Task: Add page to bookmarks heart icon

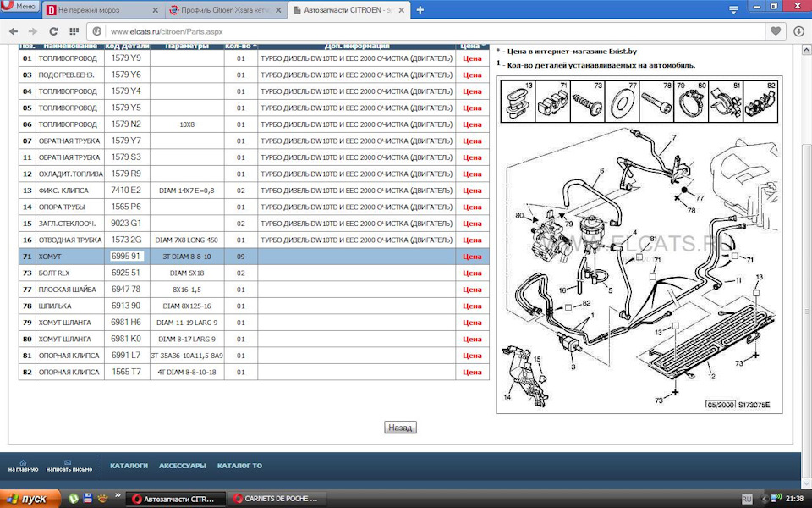Action: pyautogui.click(x=776, y=31)
